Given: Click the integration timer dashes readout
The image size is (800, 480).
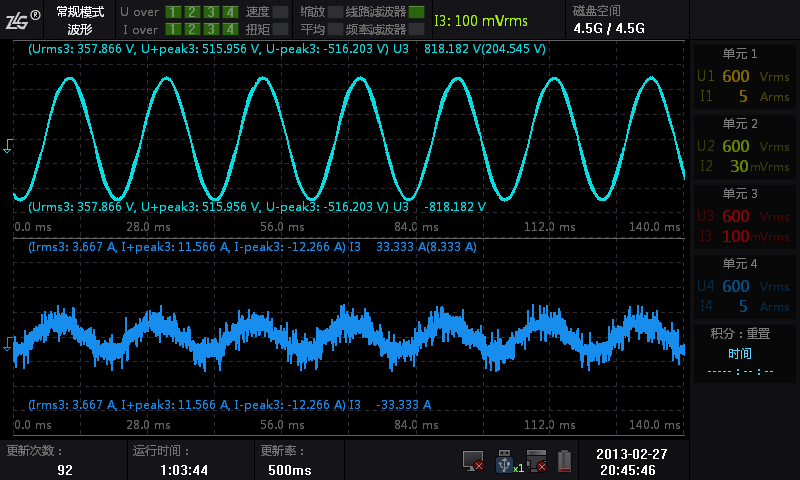Looking at the screenshot, I should [x=740, y=372].
